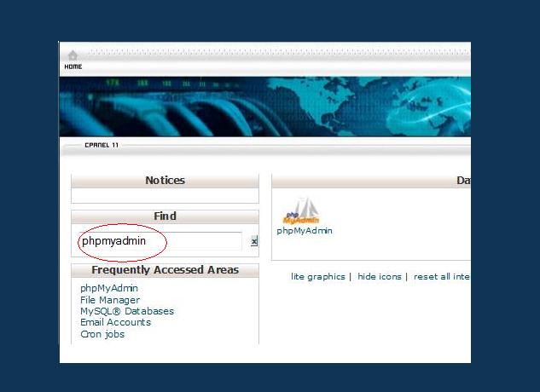The height and width of the screenshot is (392, 540).
Task: Click the HOME text label
Action: coord(73,66)
